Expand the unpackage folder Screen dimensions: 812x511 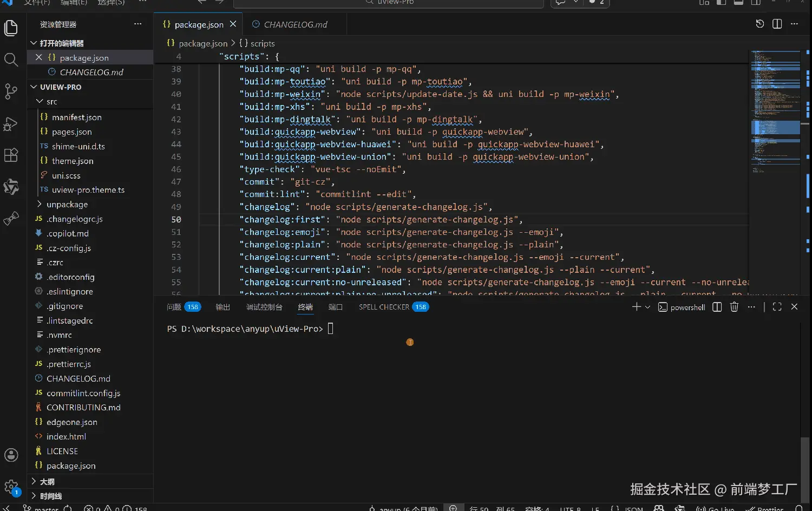[67, 205]
